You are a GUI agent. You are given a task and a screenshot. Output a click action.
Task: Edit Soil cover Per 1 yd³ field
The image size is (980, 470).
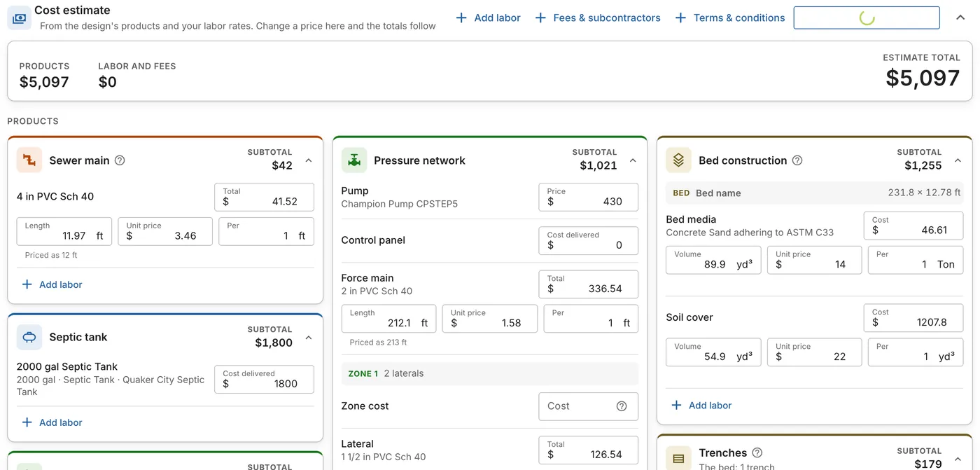pyautogui.click(x=916, y=352)
